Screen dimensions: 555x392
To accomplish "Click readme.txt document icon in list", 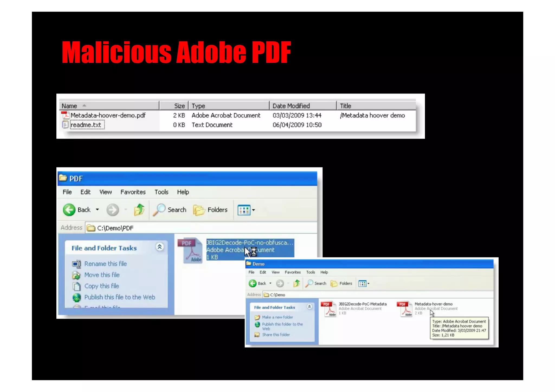I will 65,125.
